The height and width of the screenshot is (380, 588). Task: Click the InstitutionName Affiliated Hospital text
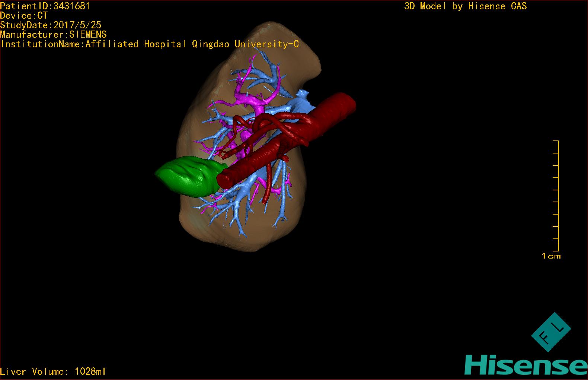click(x=150, y=44)
